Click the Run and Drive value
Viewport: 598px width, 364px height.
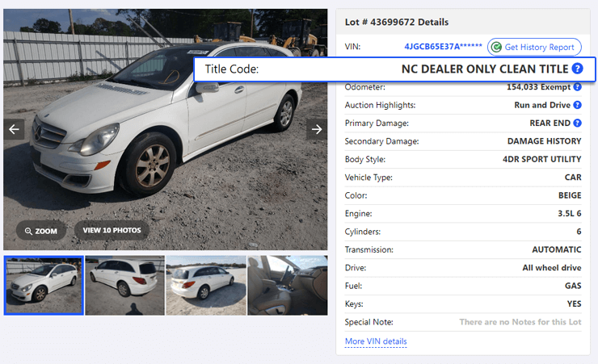(542, 105)
